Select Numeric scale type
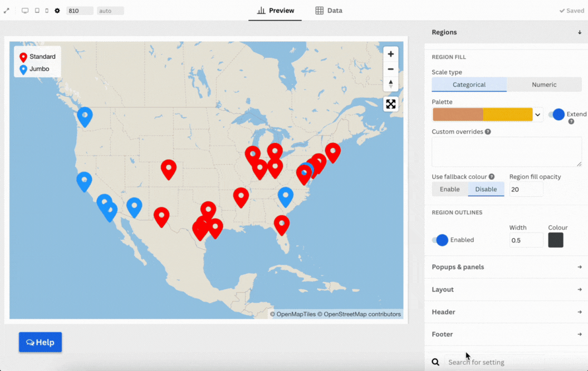 point(544,85)
